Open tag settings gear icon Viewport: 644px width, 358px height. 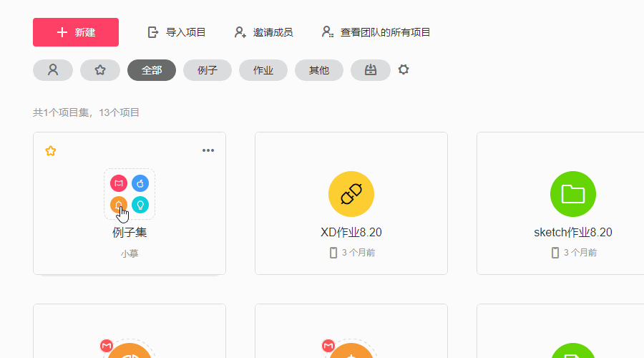coord(404,69)
